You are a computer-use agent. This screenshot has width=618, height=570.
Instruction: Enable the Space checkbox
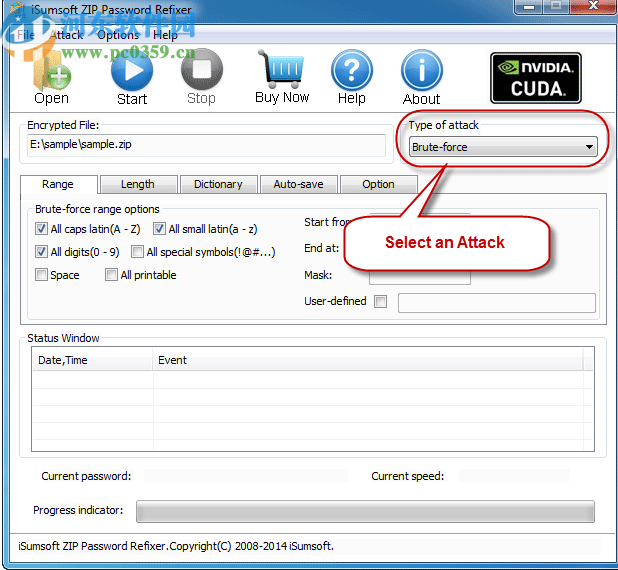(41, 274)
